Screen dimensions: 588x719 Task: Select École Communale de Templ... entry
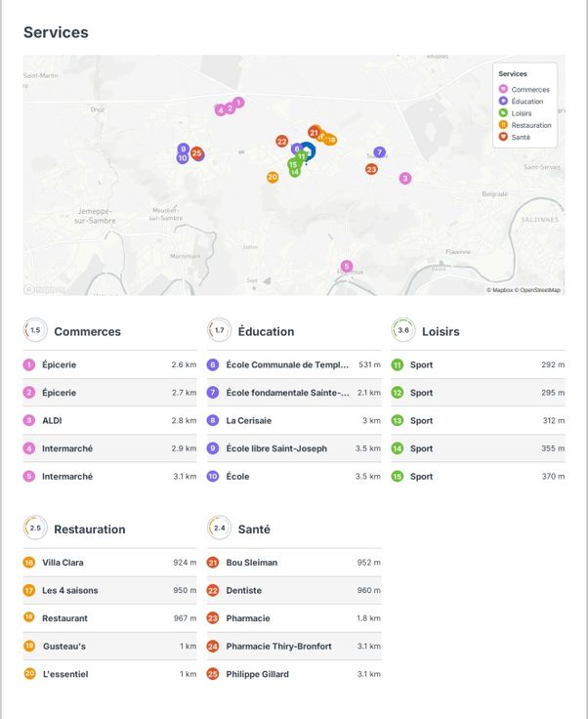(293, 365)
